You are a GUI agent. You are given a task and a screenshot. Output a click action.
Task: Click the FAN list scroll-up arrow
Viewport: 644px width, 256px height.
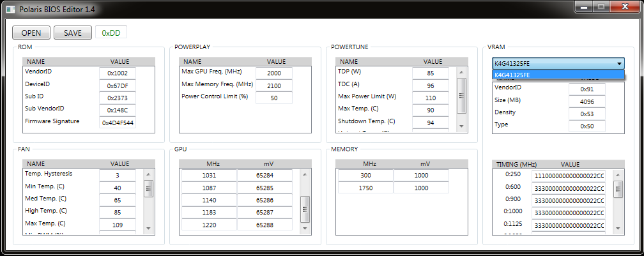pyautogui.click(x=148, y=174)
